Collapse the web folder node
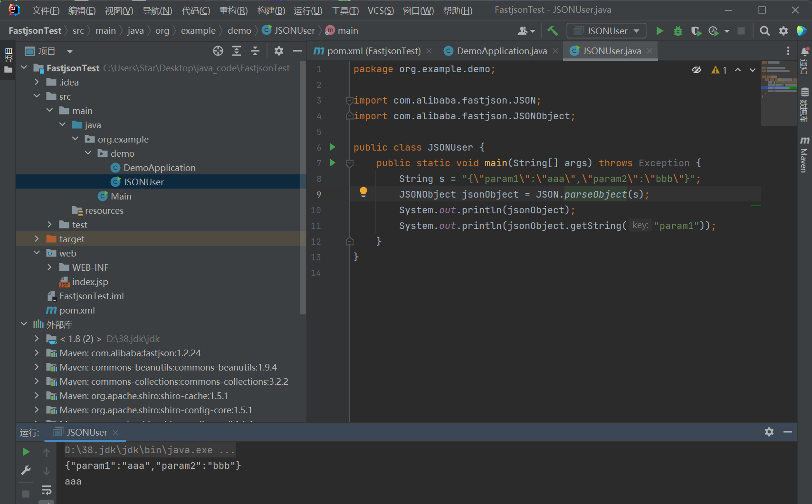 coord(37,253)
